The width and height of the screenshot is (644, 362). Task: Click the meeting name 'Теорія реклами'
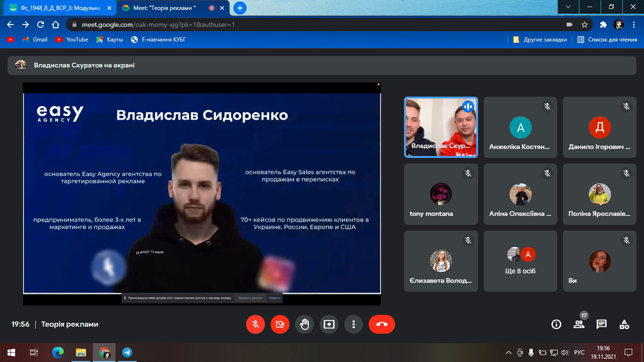pyautogui.click(x=70, y=324)
